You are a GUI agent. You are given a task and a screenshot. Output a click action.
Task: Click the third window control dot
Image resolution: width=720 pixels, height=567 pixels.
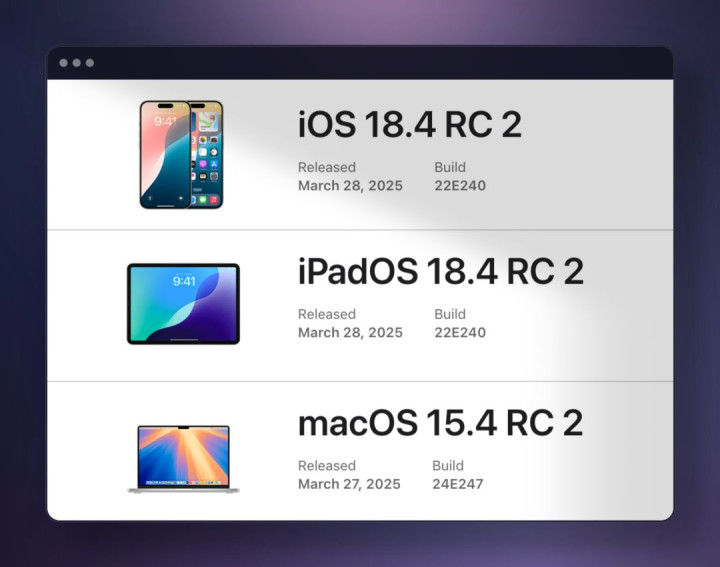click(x=90, y=62)
